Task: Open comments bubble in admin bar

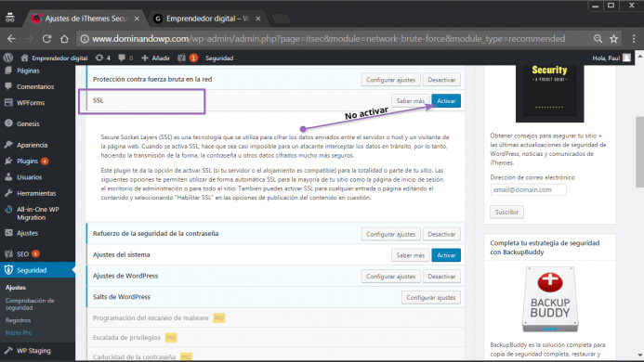Action: (125, 58)
